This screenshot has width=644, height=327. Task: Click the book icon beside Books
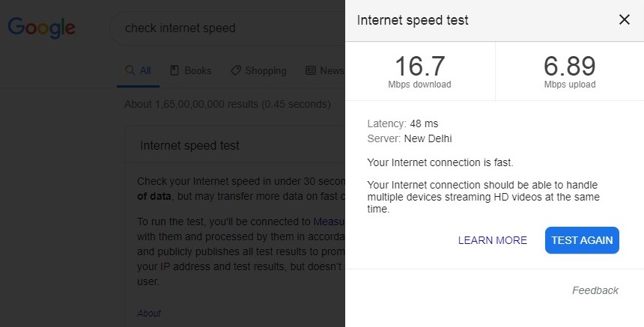coord(174,70)
